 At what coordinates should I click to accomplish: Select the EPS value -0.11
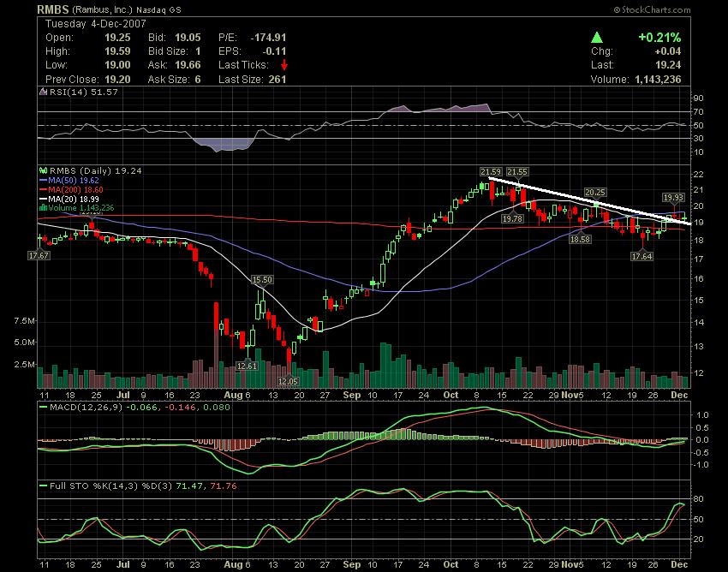pyautogui.click(x=274, y=51)
